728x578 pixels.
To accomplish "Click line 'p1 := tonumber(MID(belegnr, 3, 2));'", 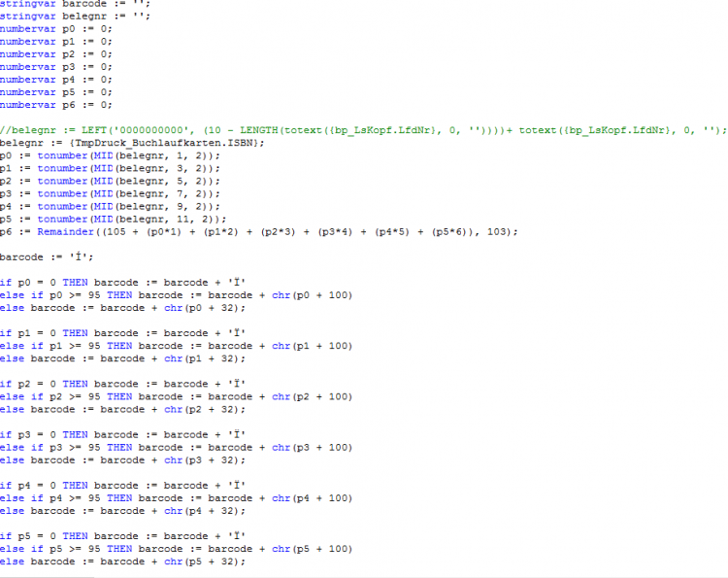I will [110, 168].
